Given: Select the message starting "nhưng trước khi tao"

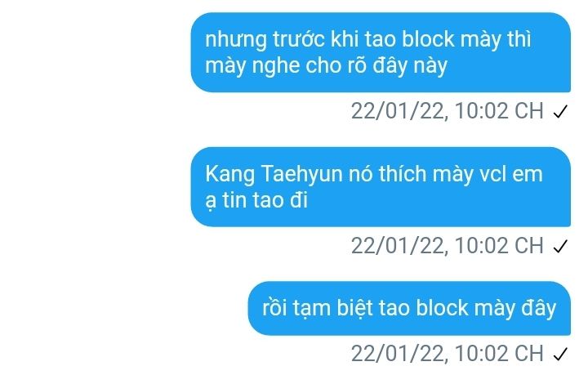Looking at the screenshot, I should (381, 52).
